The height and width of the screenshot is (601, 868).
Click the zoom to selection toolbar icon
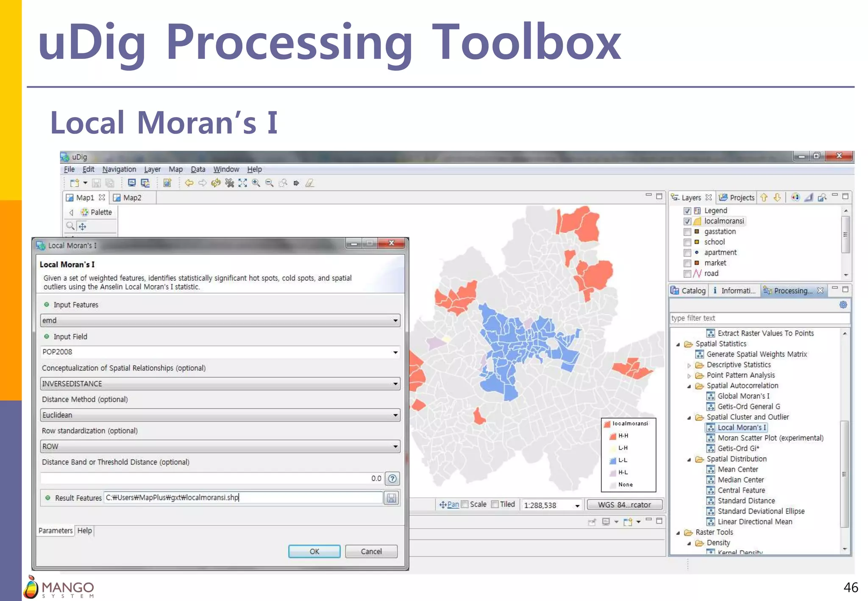click(283, 183)
